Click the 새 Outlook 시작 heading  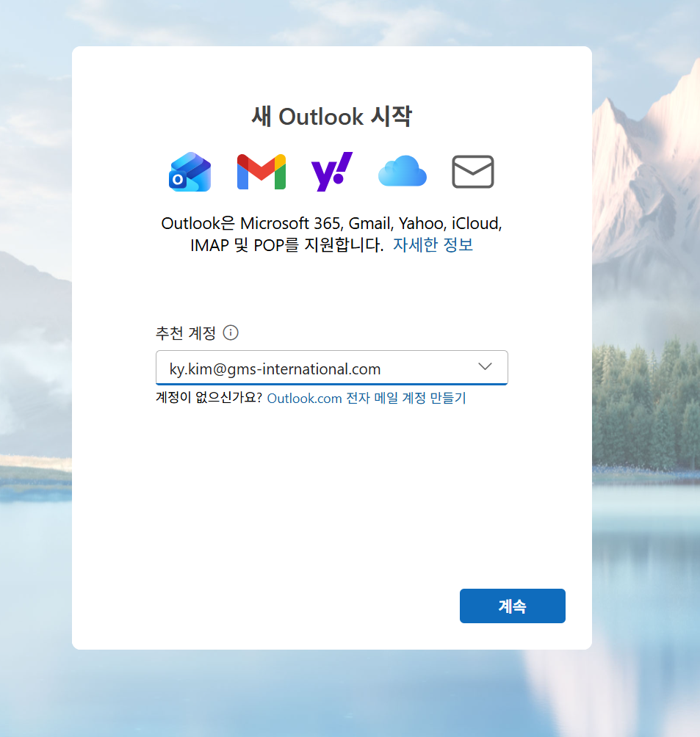click(x=332, y=116)
